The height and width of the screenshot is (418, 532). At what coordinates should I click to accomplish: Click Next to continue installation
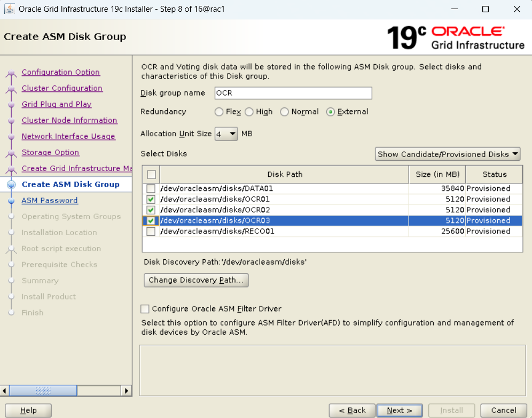click(400, 411)
